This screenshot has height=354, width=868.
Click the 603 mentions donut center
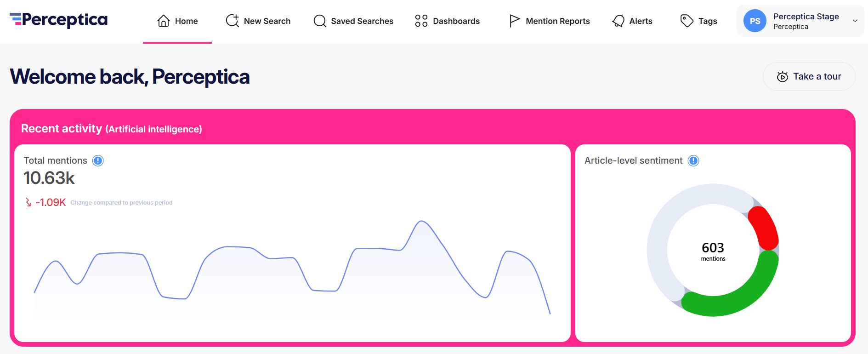coord(713,251)
